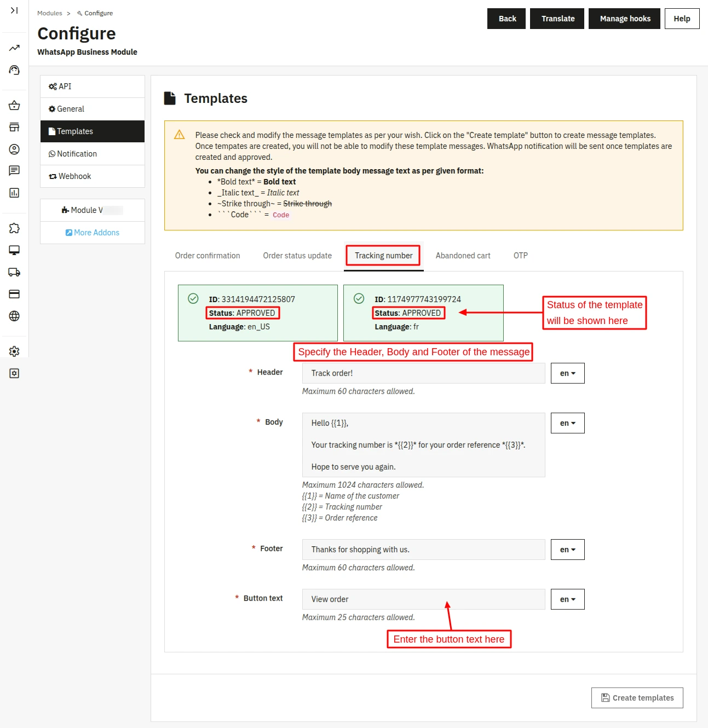Open International via the globe icon
The height and width of the screenshot is (728, 708).
coord(14,316)
